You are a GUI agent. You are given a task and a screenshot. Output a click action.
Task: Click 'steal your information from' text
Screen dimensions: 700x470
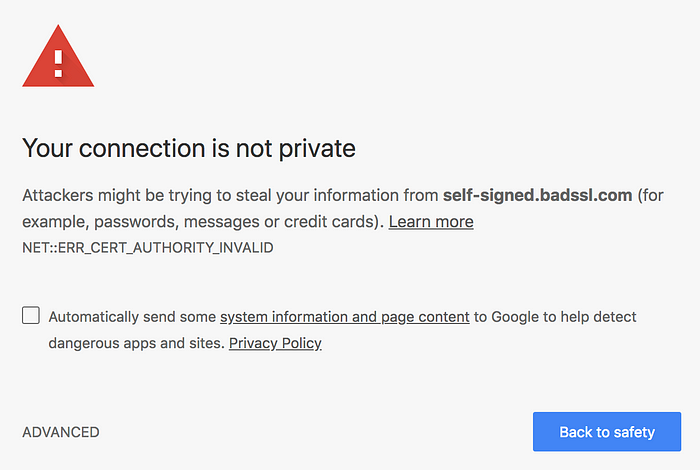tap(337, 195)
